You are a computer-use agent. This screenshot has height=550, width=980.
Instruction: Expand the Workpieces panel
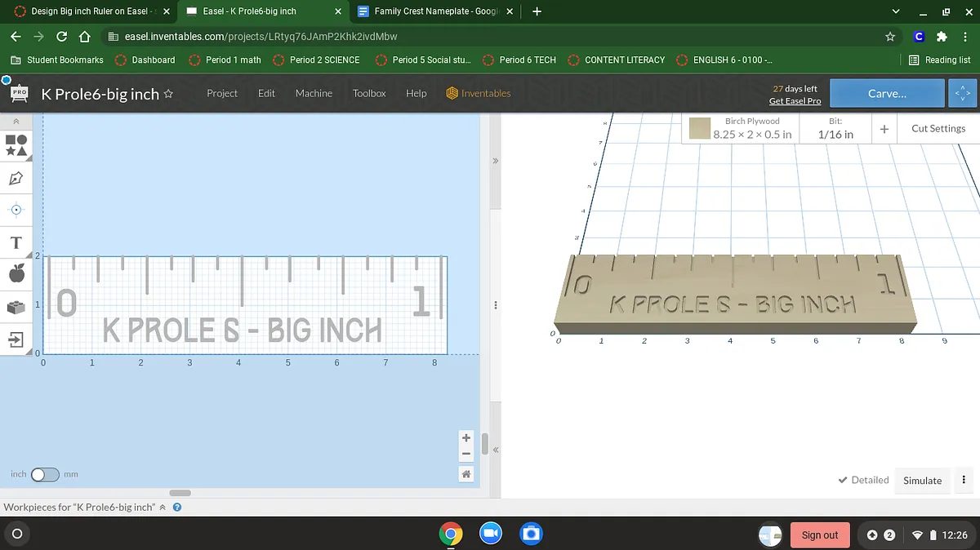click(162, 507)
